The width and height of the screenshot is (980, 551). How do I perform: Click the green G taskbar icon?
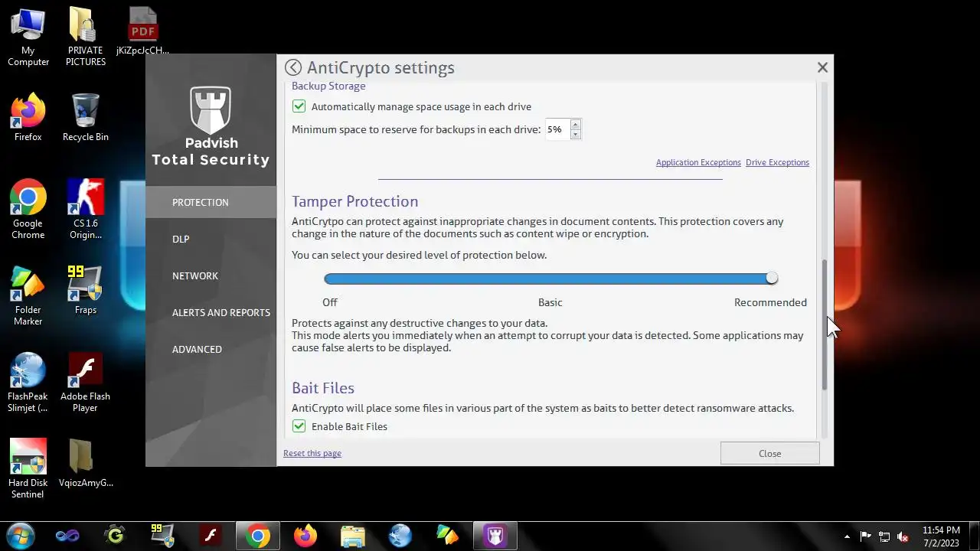(115, 536)
